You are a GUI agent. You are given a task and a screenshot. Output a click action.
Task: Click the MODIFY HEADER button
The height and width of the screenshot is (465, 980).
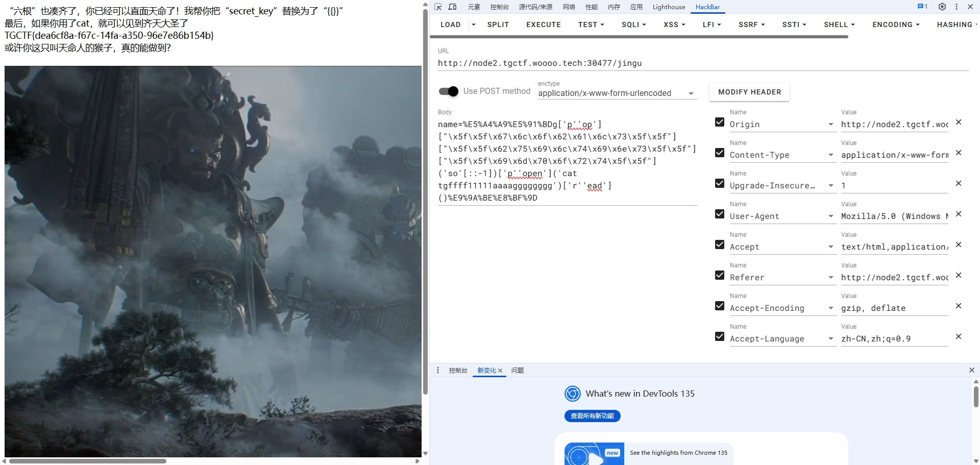749,92
